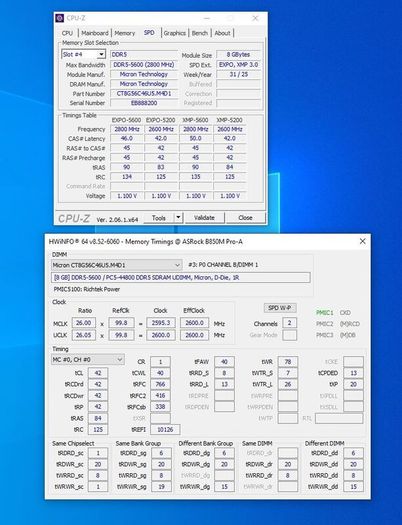Click the DDR5-5600 PC5-44800 description field
402x525 pixels.
[181, 278]
